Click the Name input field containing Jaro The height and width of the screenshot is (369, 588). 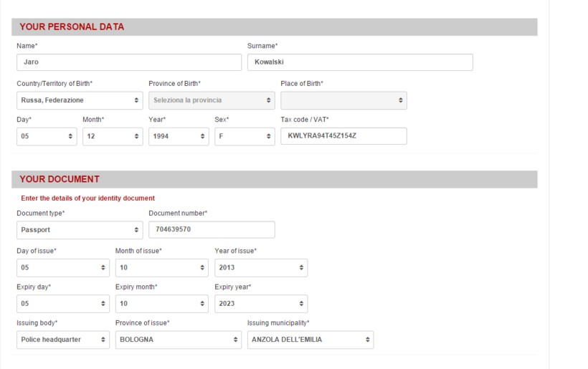[129, 62]
